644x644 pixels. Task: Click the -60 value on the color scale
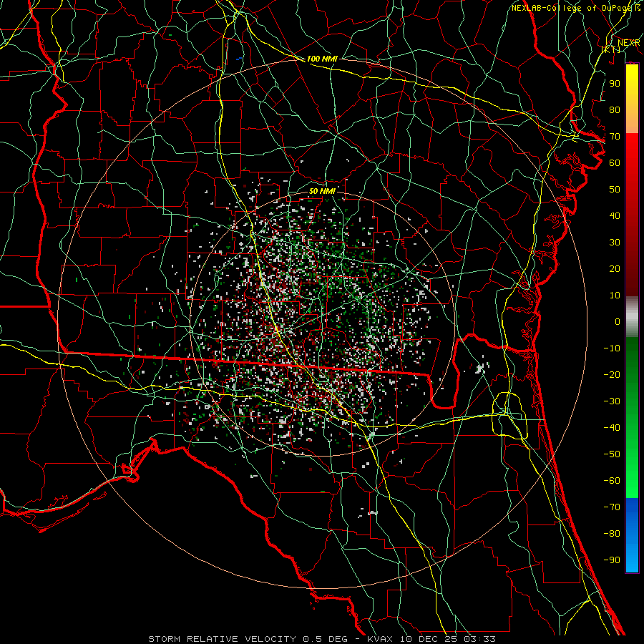612,481
